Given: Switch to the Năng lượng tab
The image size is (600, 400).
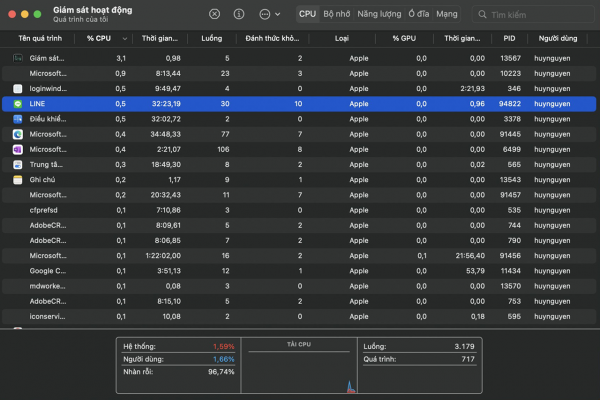Looking at the screenshot, I should [x=379, y=15].
